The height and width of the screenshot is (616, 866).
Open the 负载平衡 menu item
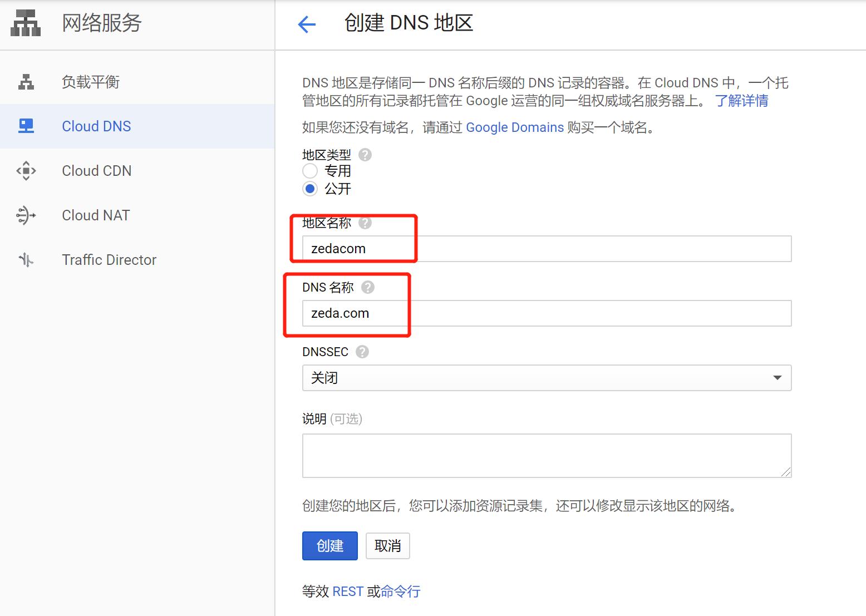91,82
